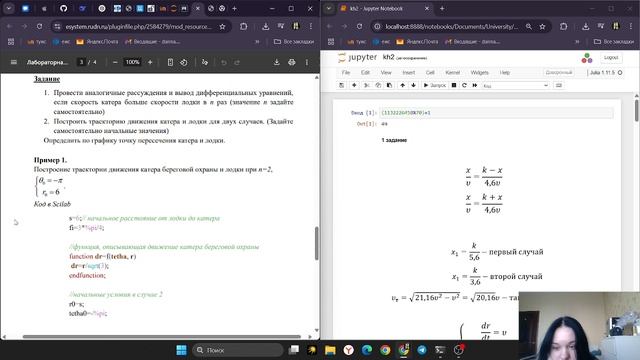Open the Jupyter Insert menu
640x360 pixels.
(409, 72)
